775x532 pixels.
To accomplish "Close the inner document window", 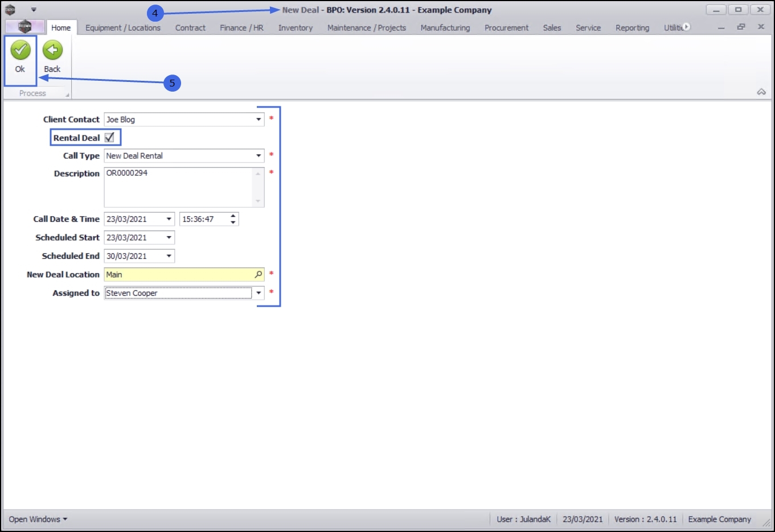I will 761,27.
